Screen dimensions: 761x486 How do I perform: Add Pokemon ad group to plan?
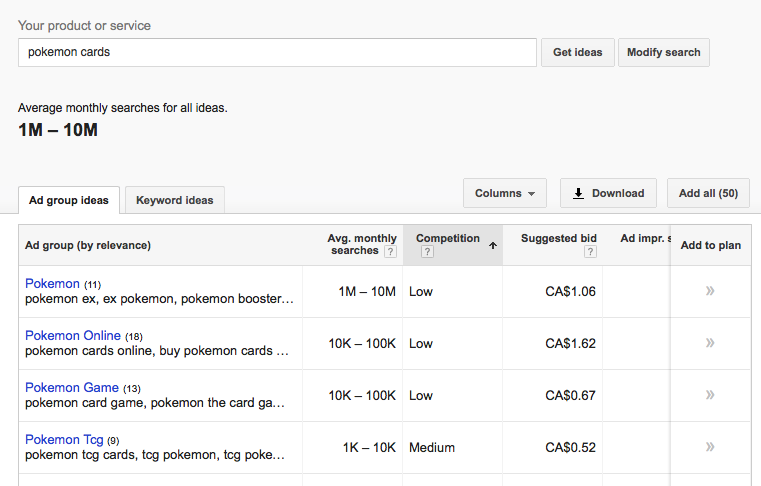pyautogui.click(x=710, y=291)
